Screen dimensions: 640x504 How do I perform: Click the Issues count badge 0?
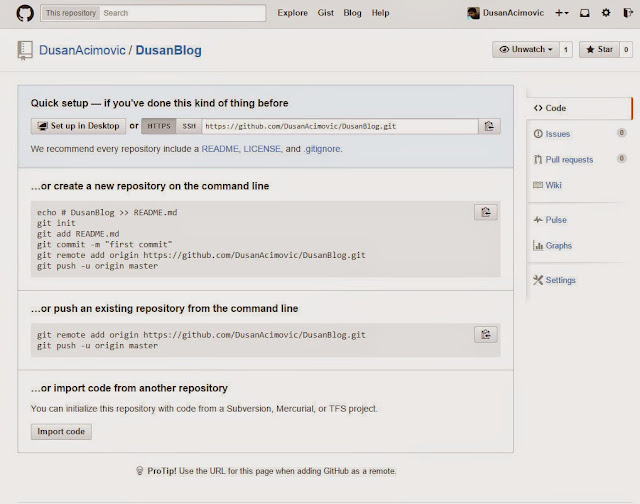point(621,133)
